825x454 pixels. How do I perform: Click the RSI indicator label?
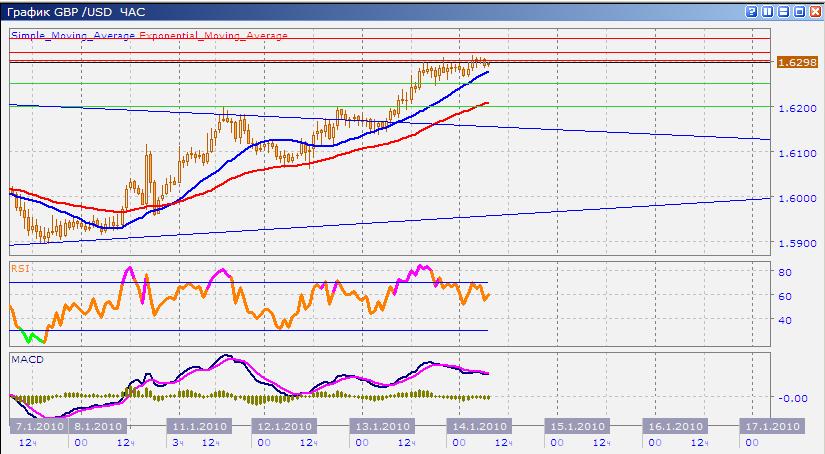[x=18, y=268]
